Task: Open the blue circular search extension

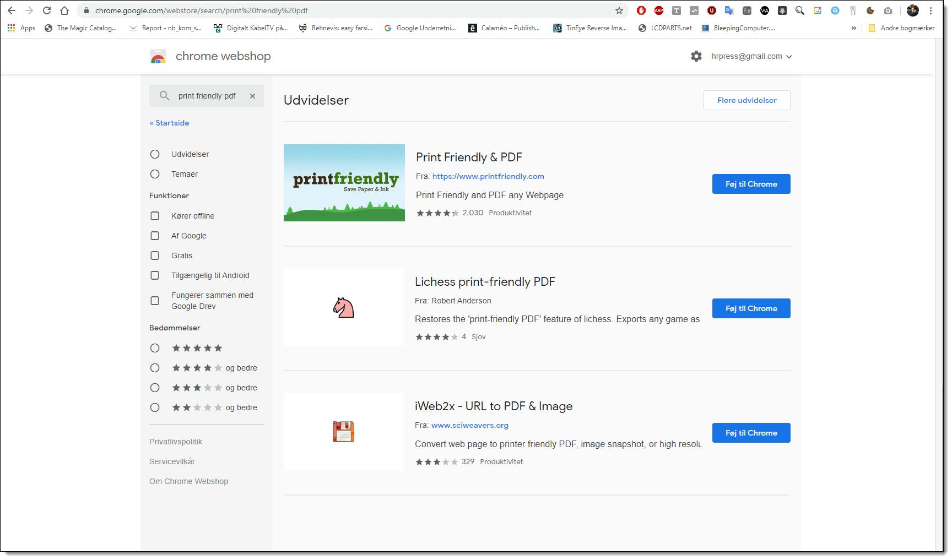Action: tap(835, 10)
